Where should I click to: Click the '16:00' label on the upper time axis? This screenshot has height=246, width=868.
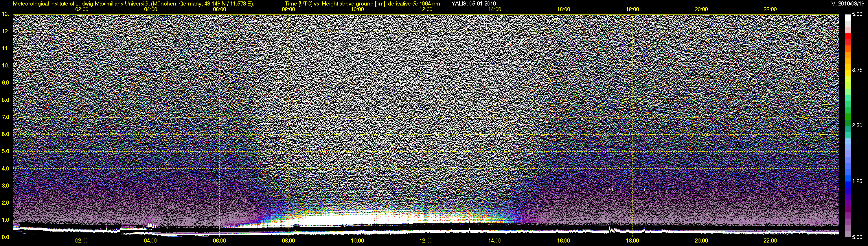(x=563, y=10)
